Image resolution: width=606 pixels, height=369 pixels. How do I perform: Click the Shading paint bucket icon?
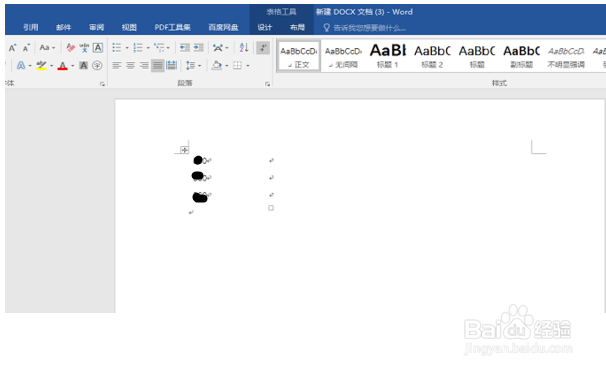click(x=217, y=65)
